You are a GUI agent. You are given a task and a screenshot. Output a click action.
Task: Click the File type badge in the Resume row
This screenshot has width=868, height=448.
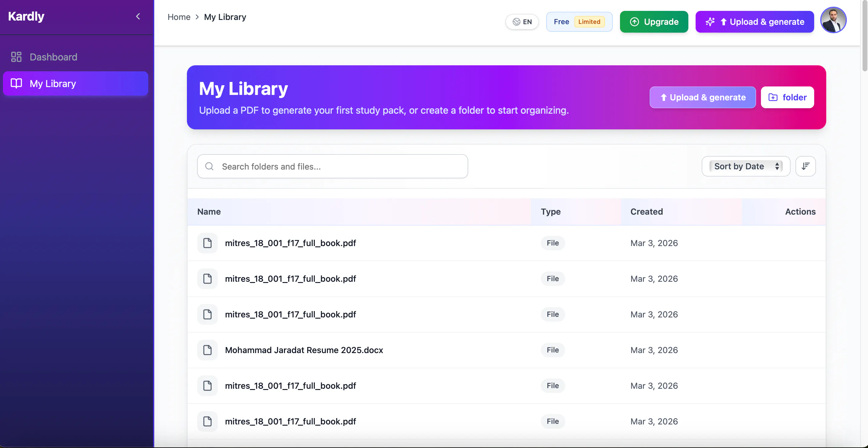tap(553, 350)
